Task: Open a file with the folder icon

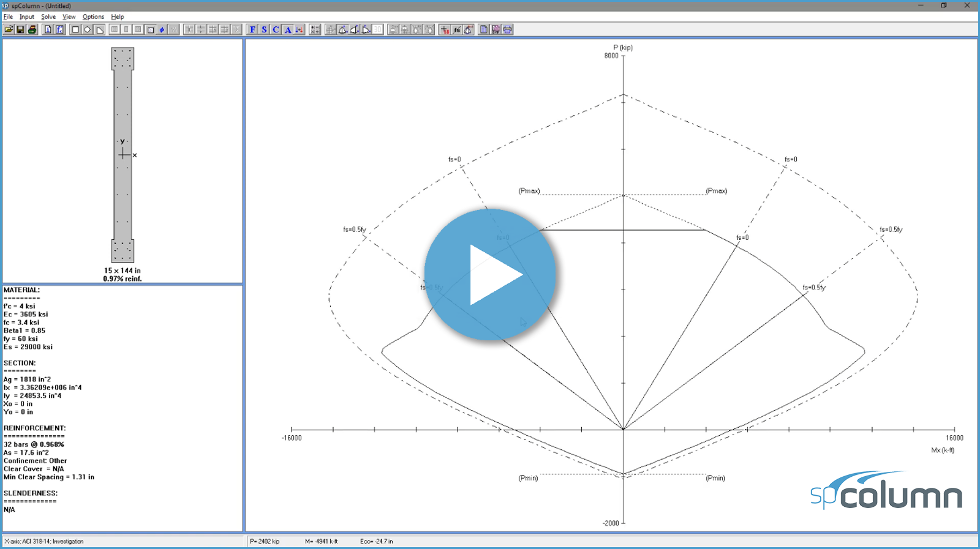Action: point(9,29)
